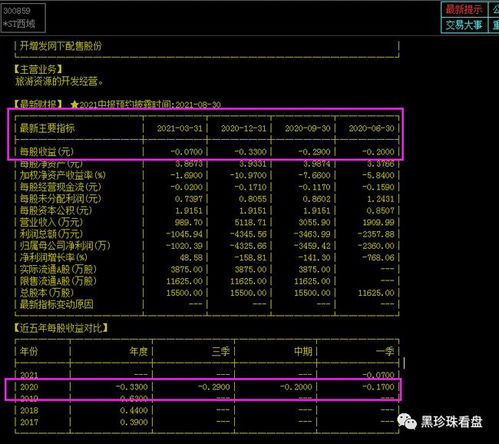Click the text 旅游资源的开发经营

pos(59,81)
